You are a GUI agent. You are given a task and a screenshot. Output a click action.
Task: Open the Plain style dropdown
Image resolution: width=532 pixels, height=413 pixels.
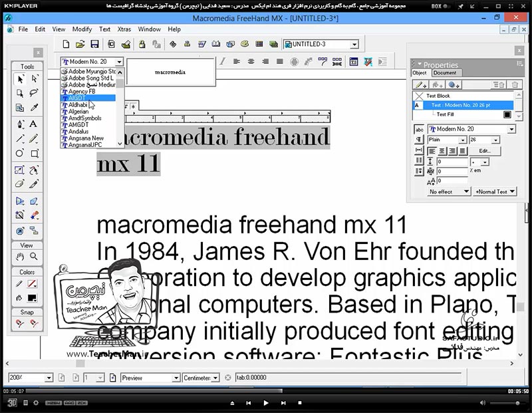coord(463,140)
